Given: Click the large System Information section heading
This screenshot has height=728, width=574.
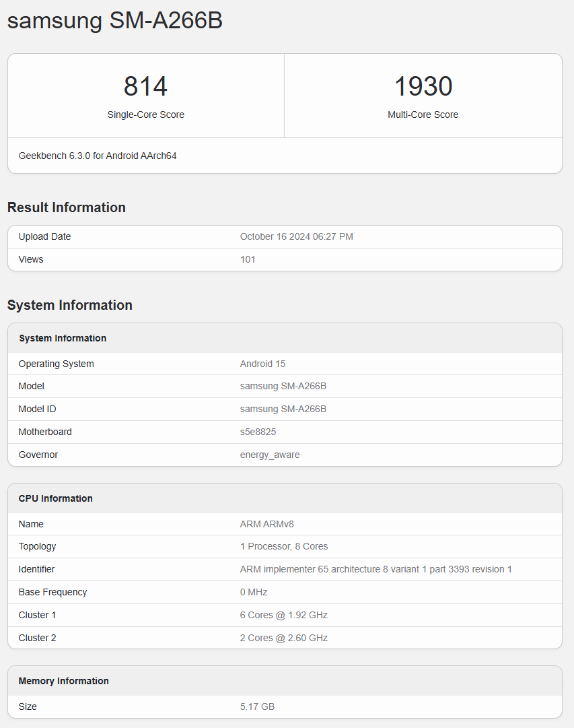Looking at the screenshot, I should 69,305.
